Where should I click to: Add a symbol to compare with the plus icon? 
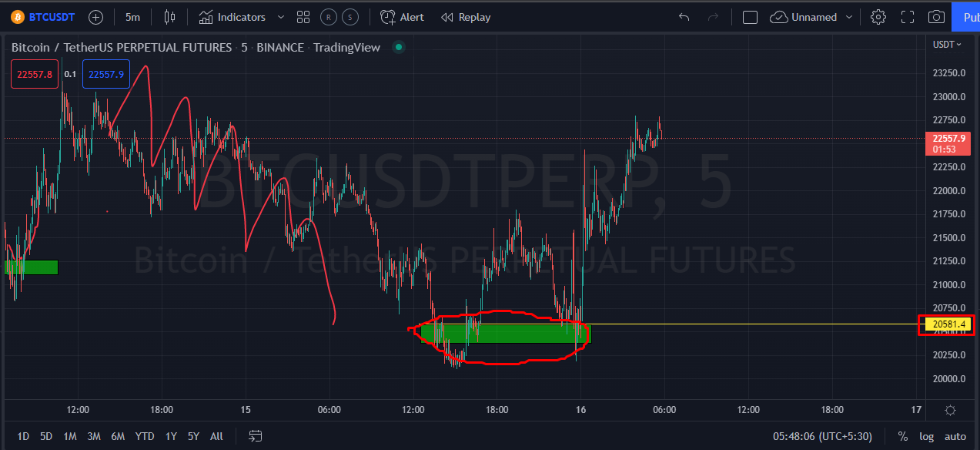95,17
